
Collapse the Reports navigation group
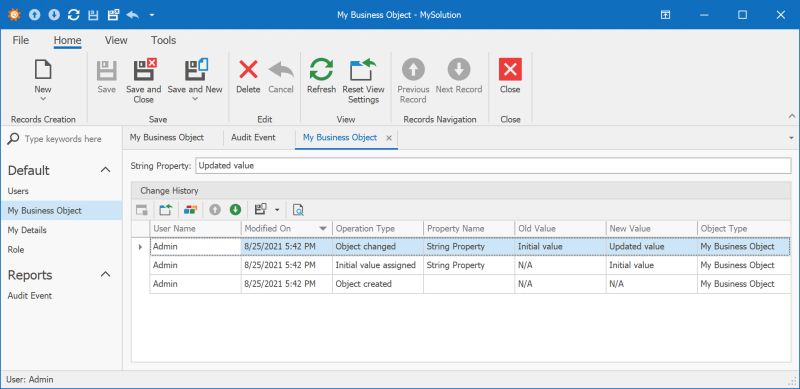point(106,275)
